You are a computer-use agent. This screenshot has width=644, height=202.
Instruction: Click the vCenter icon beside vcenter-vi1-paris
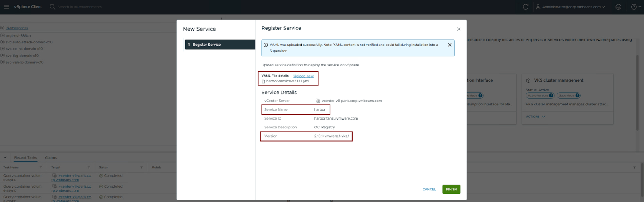[x=318, y=101]
